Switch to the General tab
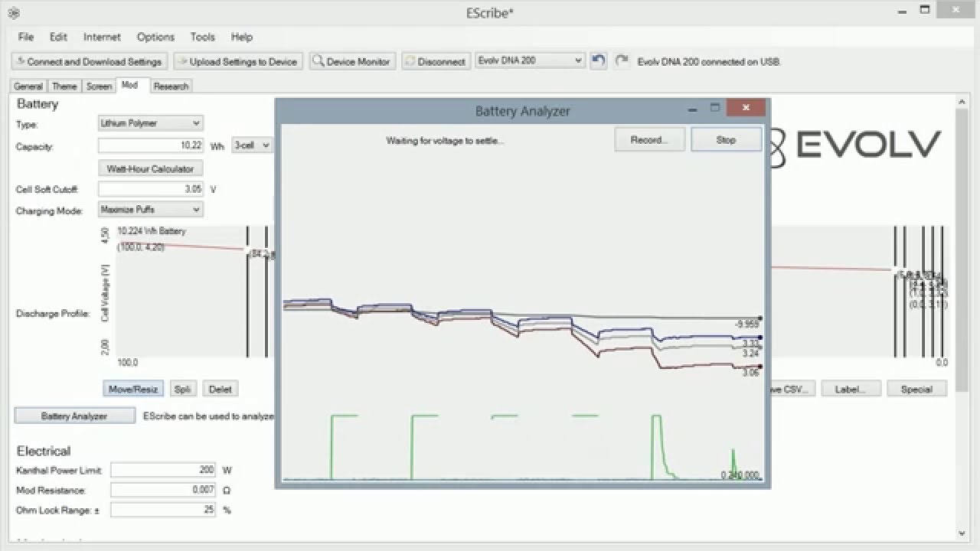980x551 pixels. coord(28,86)
